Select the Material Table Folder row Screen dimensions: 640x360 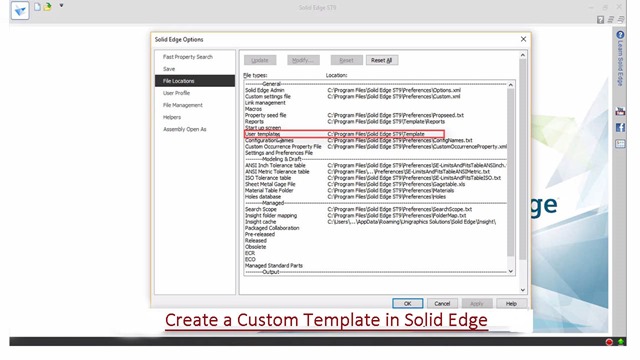point(376,190)
